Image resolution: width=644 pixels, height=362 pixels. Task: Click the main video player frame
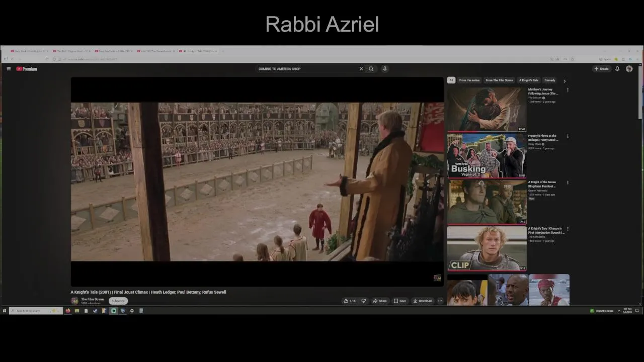coord(257,182)
